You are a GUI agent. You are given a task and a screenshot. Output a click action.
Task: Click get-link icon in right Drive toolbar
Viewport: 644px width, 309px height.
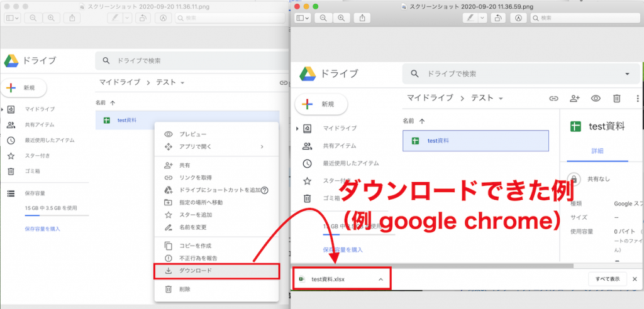pos(553,98)
